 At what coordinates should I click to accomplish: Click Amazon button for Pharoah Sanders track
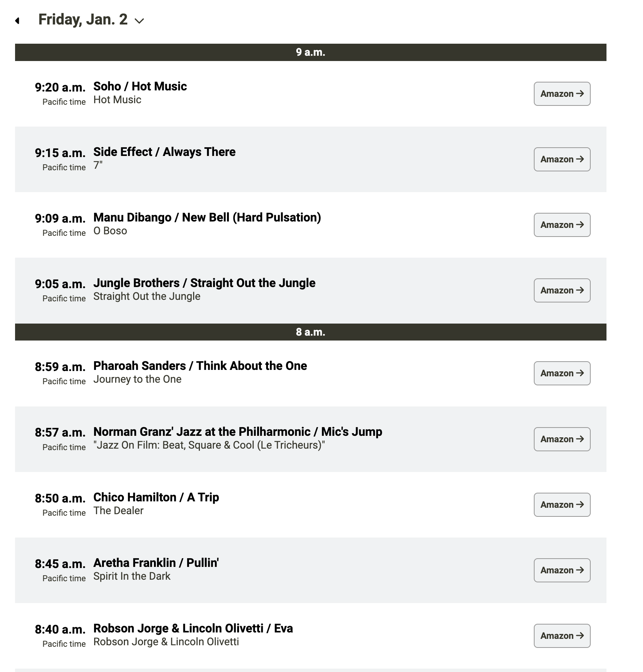coord(562,373)
